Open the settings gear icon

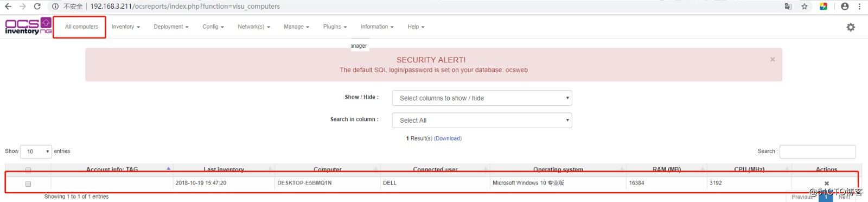tap(851, 27)
